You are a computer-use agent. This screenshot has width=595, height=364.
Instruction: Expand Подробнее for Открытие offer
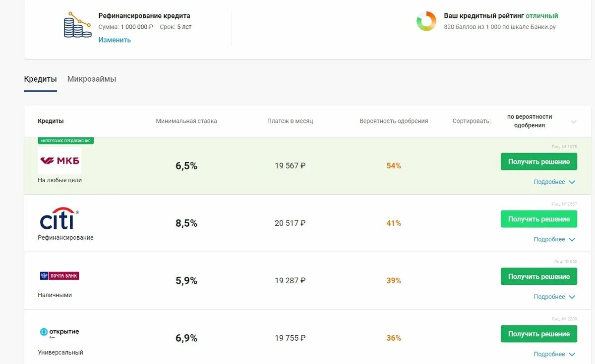click(554, 355)
